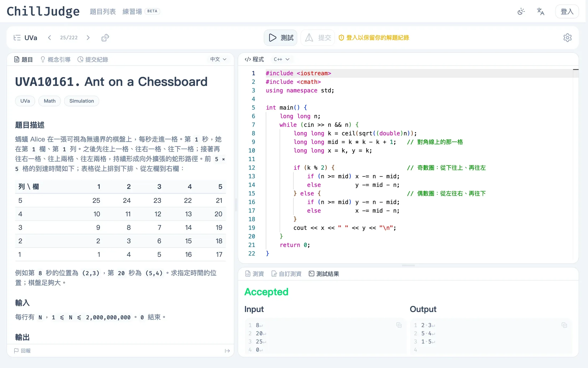Expand the 中文 language dropdown
The height and width of the screenshot is (368, 588).
point(218,59)
